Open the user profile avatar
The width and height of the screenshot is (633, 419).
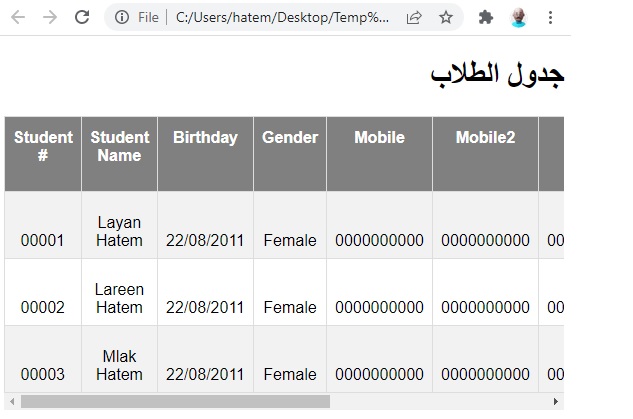point(518,17)
